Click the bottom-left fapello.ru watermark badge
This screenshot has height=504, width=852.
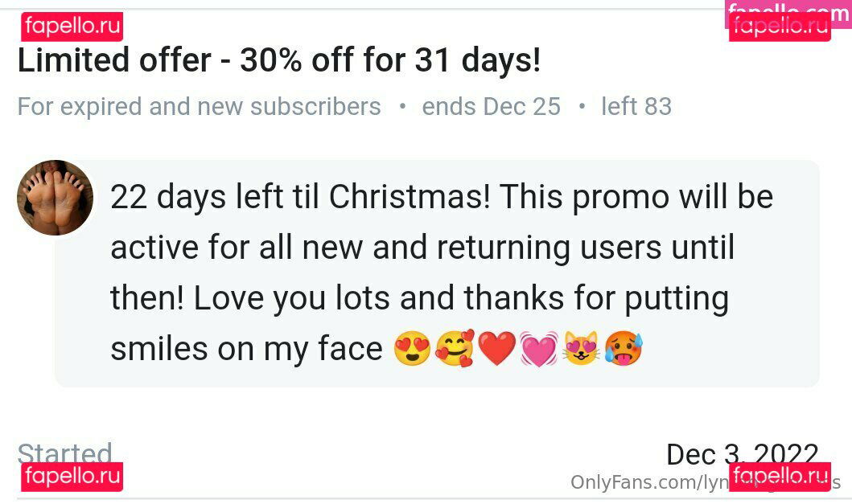coord(72,477)
